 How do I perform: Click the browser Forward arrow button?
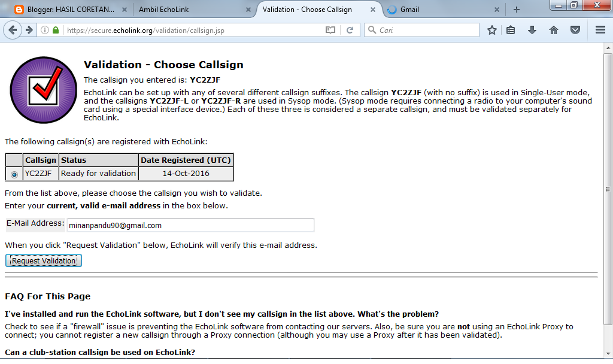pyautogui.click(x=29, y=30)
